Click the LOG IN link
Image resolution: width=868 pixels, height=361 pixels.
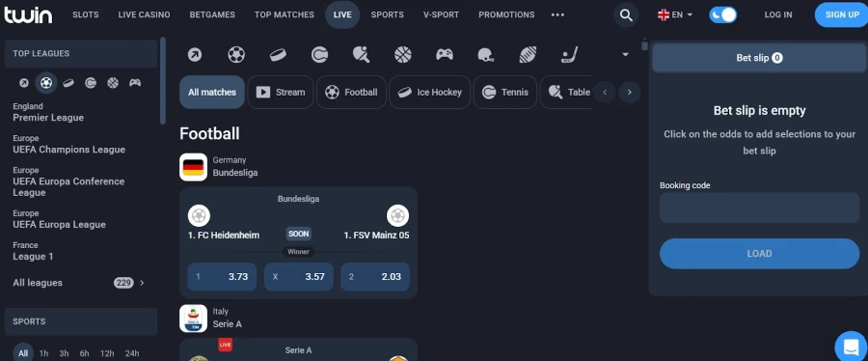pos(778,14)
